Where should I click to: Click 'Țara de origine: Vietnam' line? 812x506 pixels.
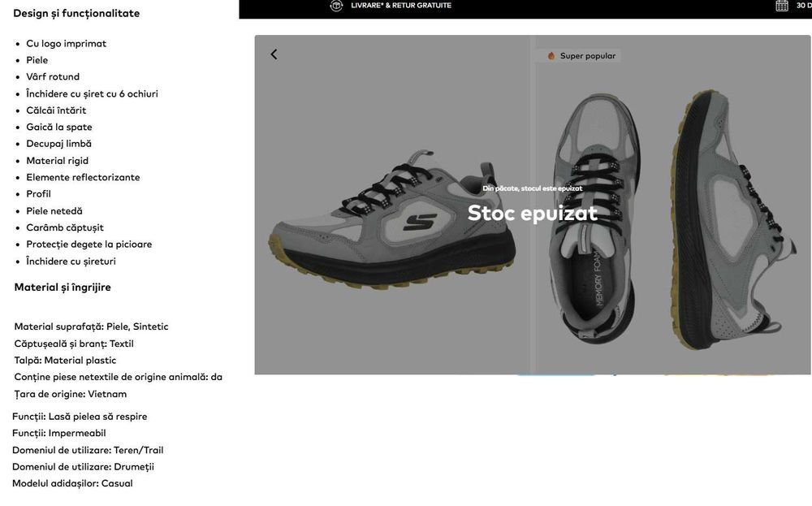[70, 394]
